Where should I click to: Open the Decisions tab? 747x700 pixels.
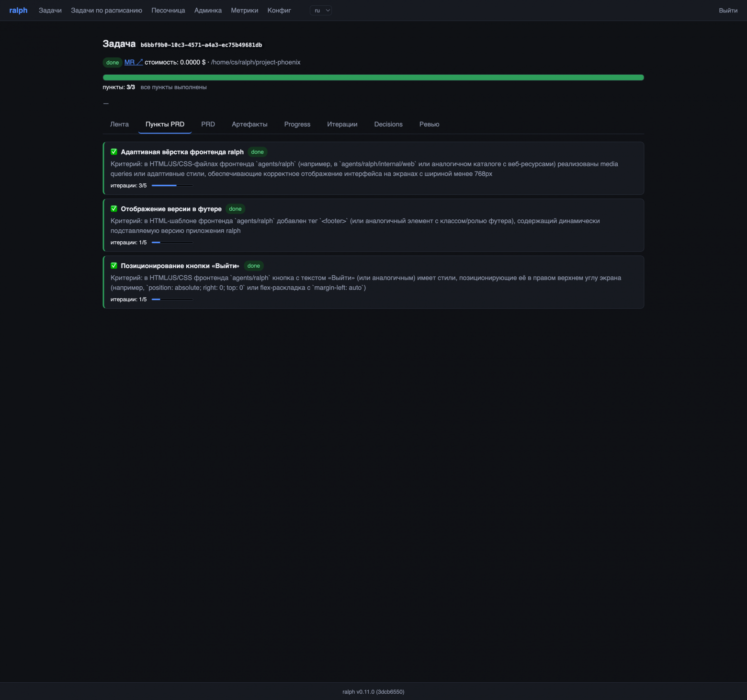[x=388, y=124]
